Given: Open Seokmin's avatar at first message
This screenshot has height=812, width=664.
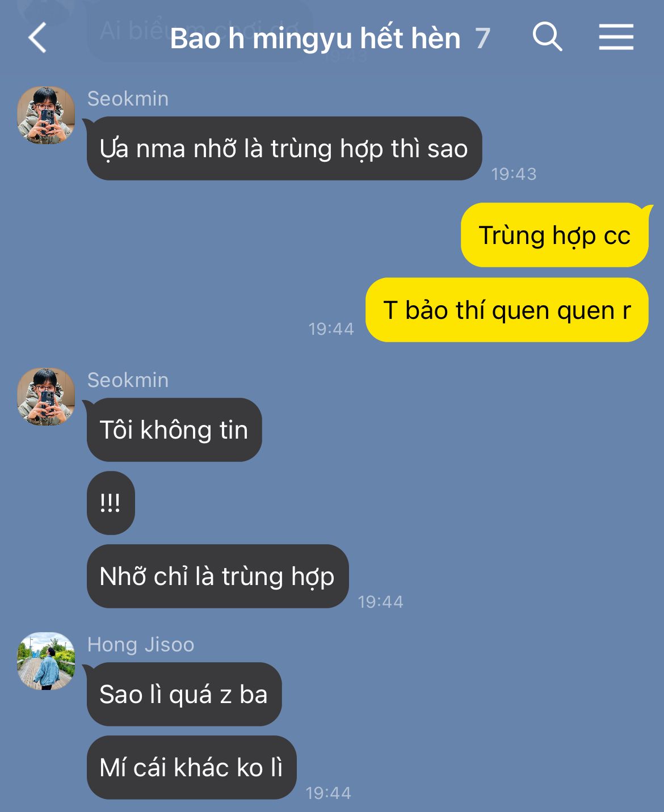Looking at the screenshot, I should [x=46, y=115].
